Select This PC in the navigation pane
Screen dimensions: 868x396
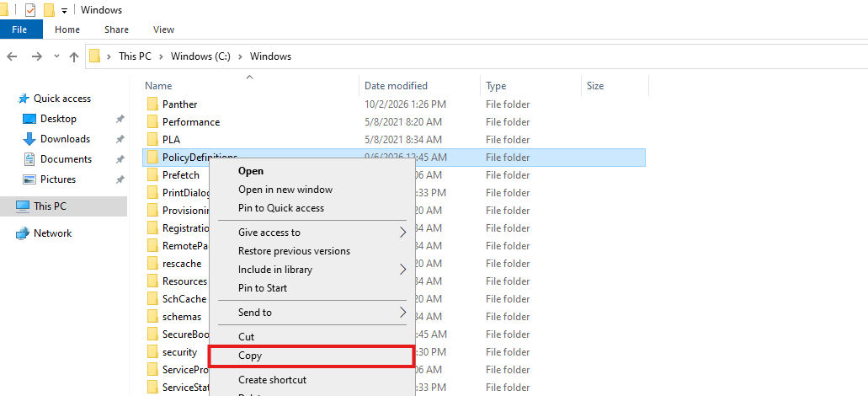[63, 206]
